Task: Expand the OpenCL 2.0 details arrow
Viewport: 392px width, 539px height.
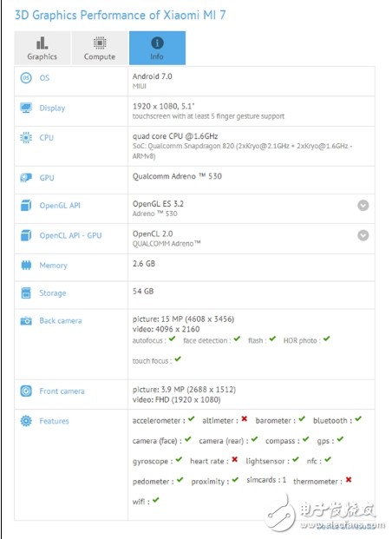Action: click(x=363, y=235)
